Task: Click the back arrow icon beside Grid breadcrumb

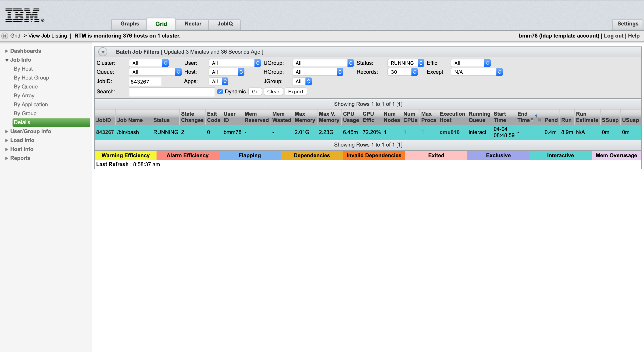Action: point(5,36)
